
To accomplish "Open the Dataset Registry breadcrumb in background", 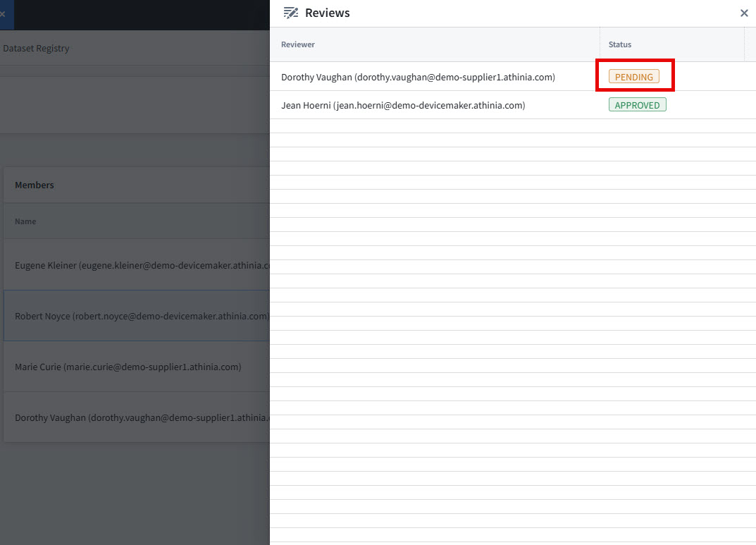I will tap(36, 48).
